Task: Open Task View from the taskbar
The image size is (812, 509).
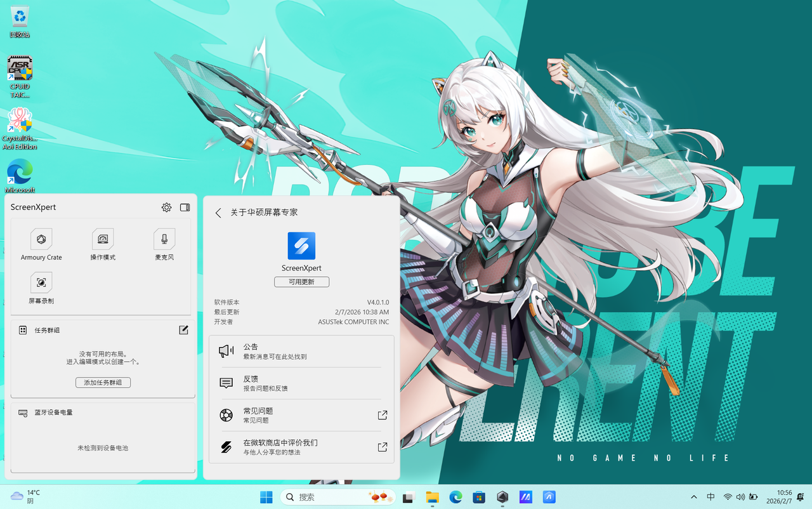Action: tap(409, 497)
